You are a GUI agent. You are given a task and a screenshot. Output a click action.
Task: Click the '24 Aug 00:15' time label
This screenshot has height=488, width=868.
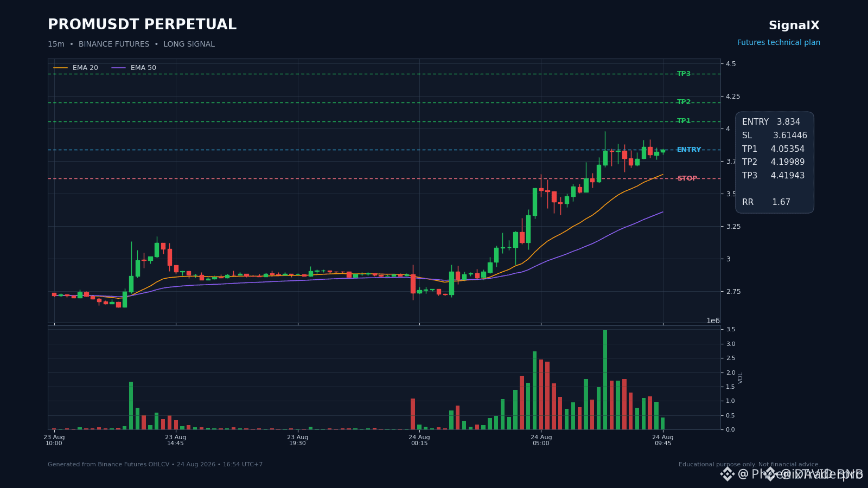[419, 440]
